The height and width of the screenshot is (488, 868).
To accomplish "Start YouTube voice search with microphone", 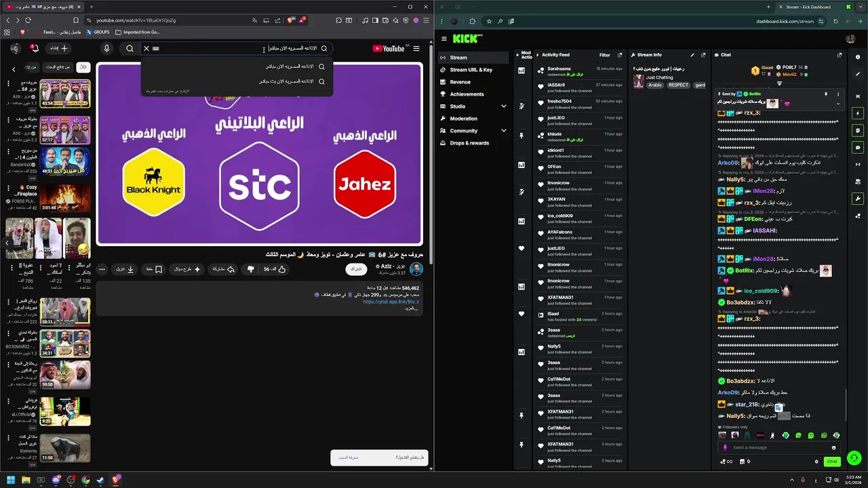I will [106, 48].
